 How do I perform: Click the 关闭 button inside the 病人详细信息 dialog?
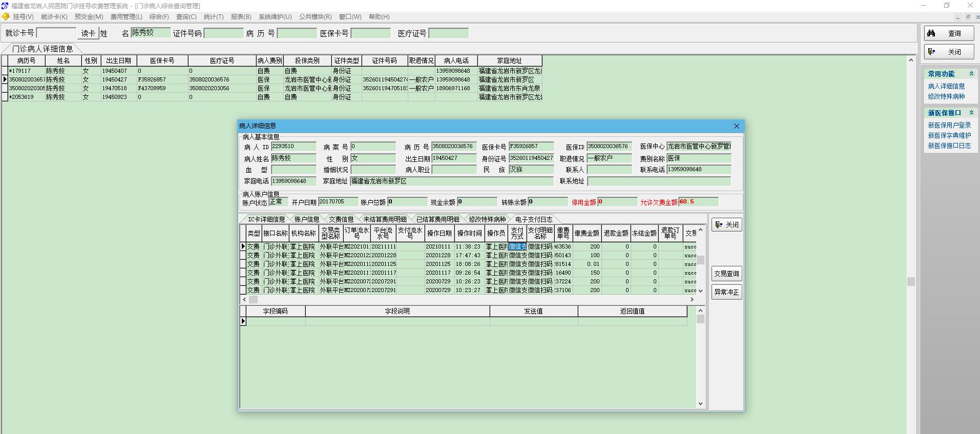pyautogui.click(x=726, y=224)
